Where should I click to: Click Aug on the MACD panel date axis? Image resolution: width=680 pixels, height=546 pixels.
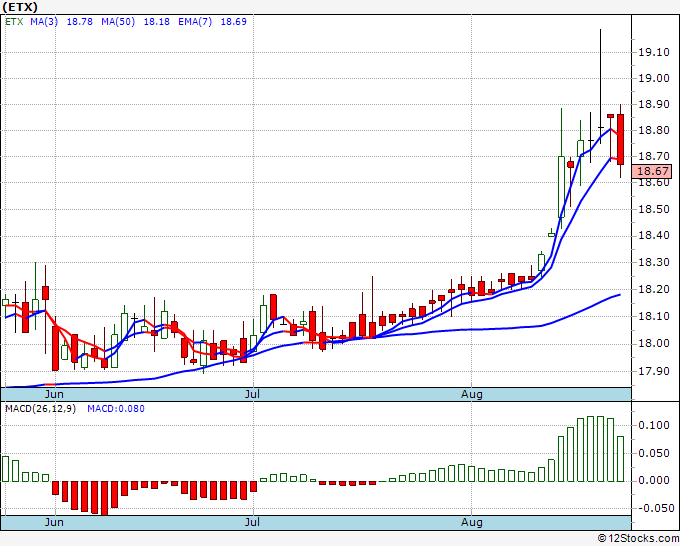point(471,523)
